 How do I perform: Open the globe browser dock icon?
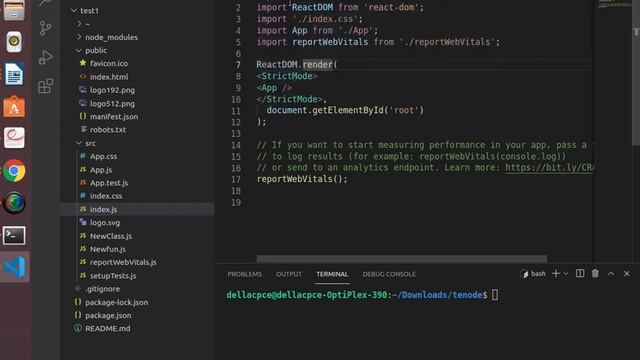click(x=14, y=203)
